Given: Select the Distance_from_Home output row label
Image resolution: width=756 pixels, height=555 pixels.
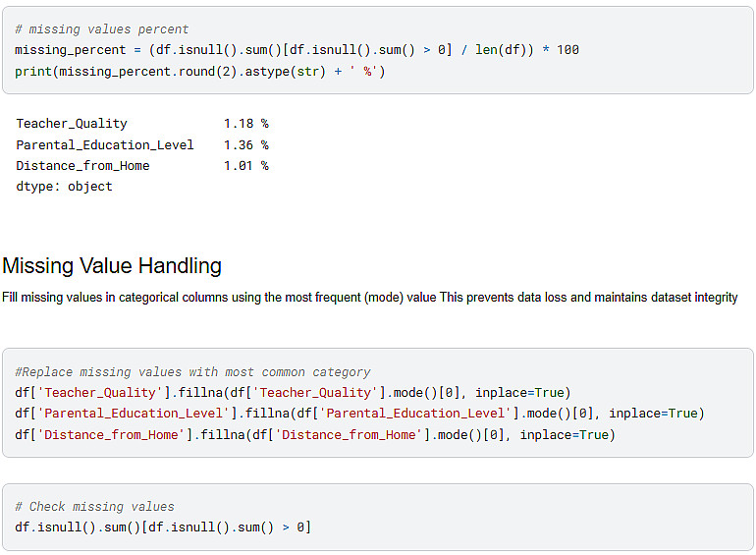Looking at the screenshot, I should pyautogui.click(x=82, y=166).
